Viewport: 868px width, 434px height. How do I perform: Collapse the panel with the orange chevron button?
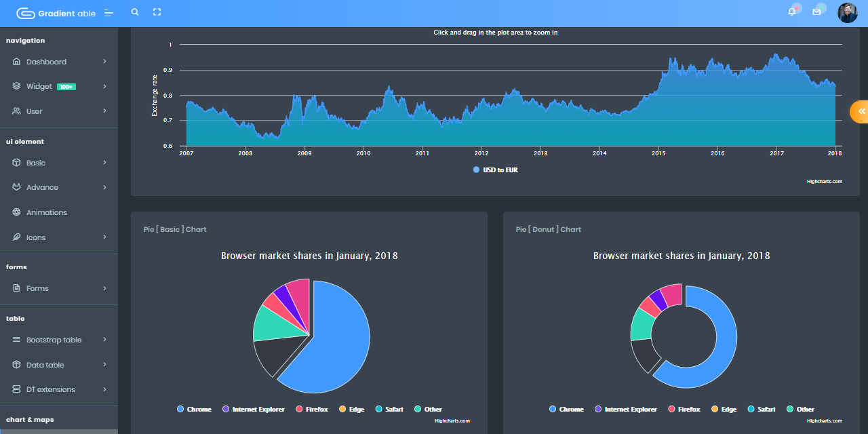pos(861,111)
